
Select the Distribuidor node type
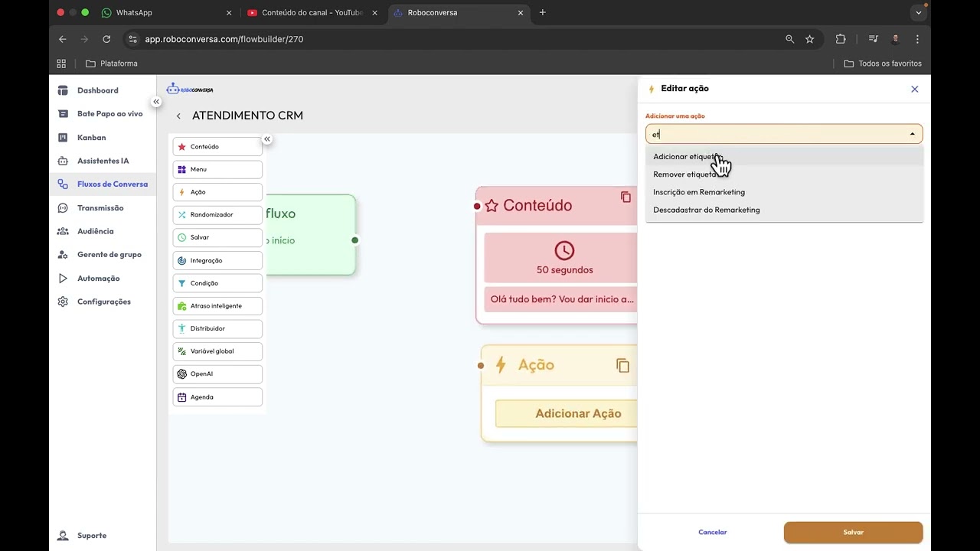tap(217, 329)
